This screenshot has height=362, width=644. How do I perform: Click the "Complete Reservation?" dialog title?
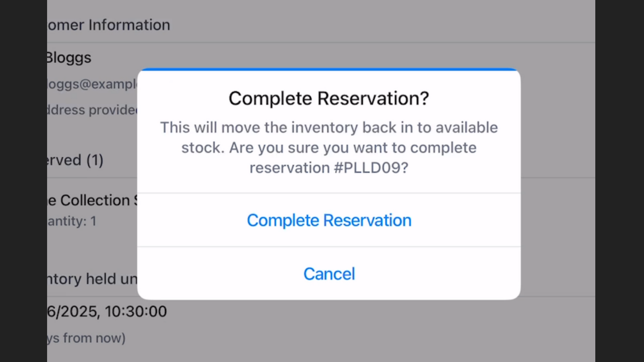click(329, 99)
